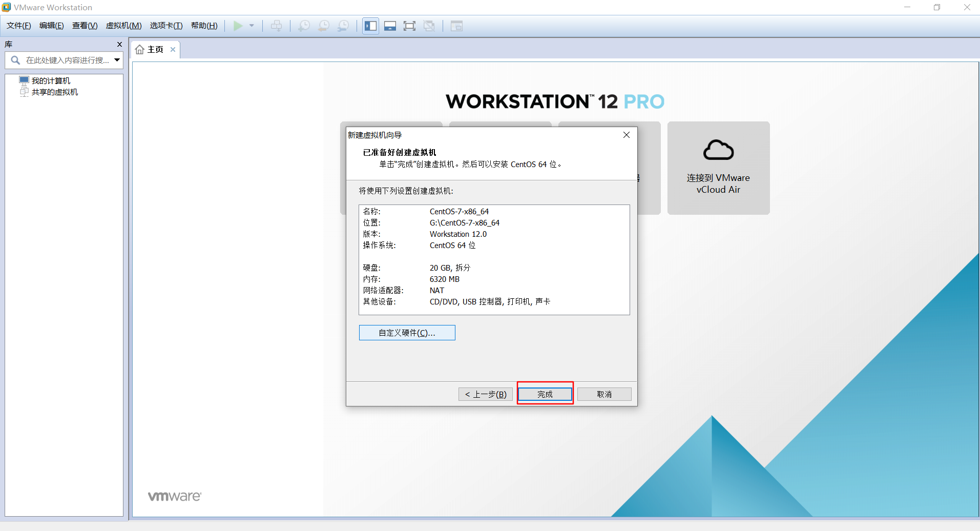The width and height of the screenshot is (980, 531).
Task: Click the disk value 20 GB, 拆分
Action: [x=450, y=268]
